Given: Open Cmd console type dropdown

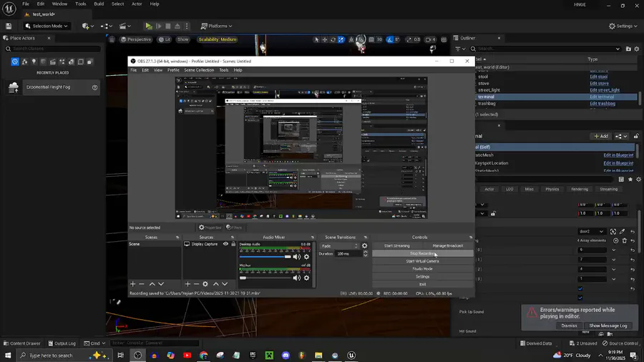Looking at the screenshot, I should tap(94, 343).
